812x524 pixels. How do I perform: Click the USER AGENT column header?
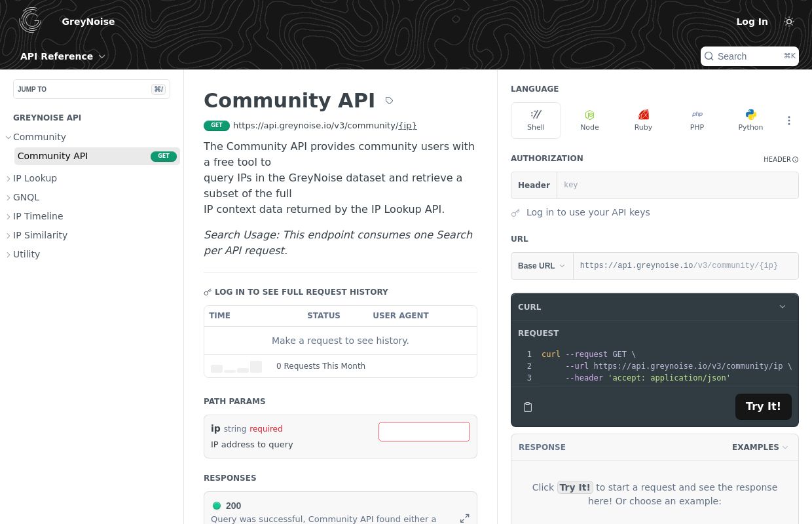[401, 316]
